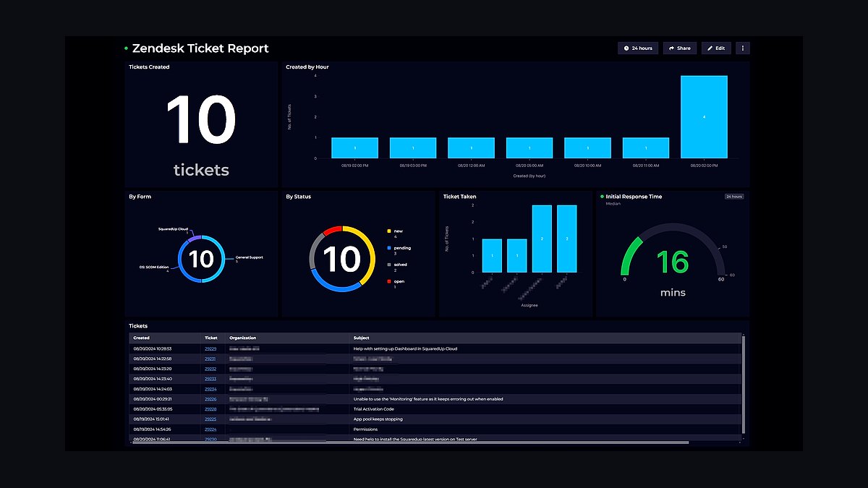Click the Zendesk Ticket Report title
868x488 pixels.
[x=200, y=48]
